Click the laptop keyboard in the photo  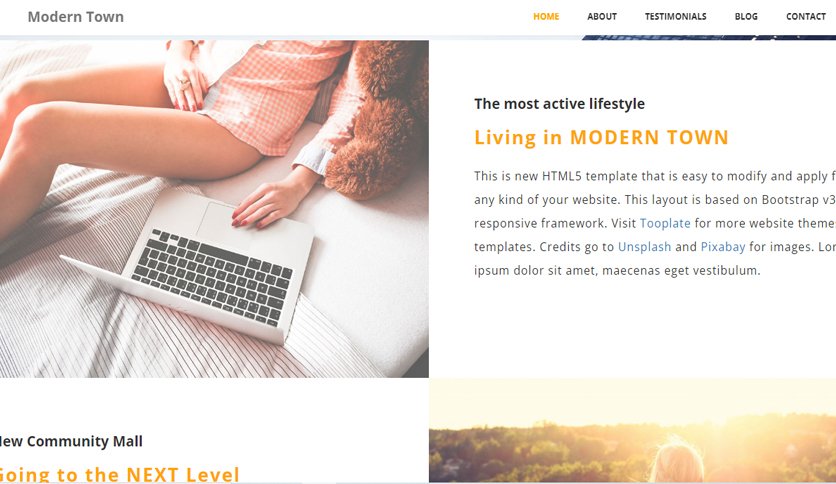[x=212, y=277]
